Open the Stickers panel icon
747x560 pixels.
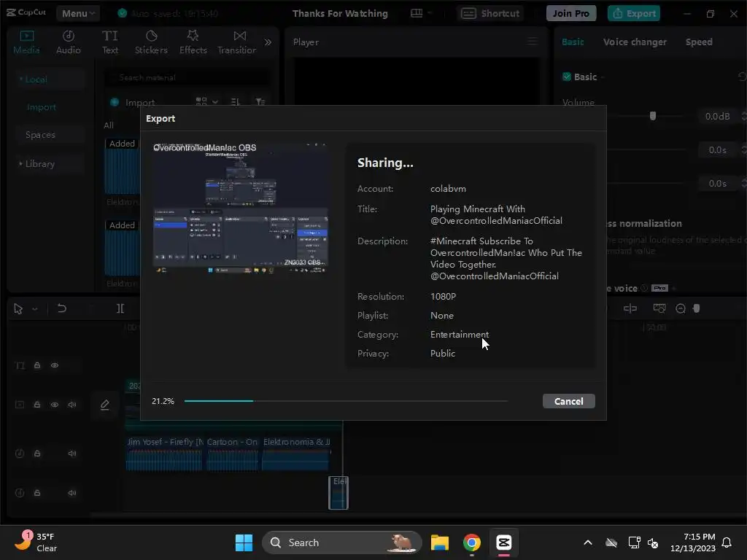(151, 36)
